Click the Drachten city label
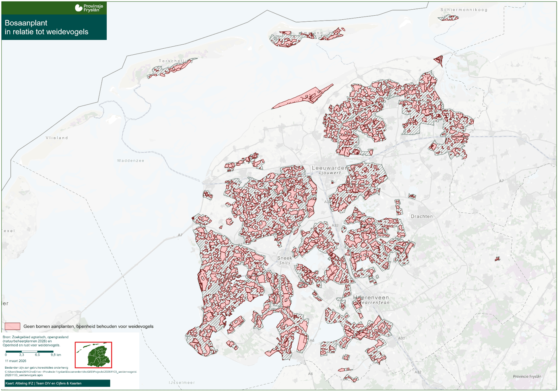 pyautogui.click(x=421, y=217)
